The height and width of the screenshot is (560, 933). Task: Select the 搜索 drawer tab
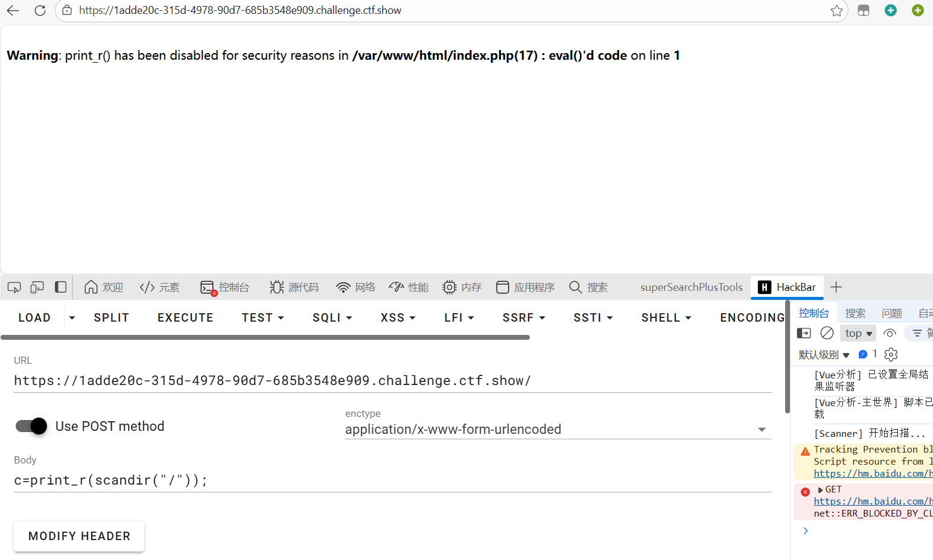(855, 313)
